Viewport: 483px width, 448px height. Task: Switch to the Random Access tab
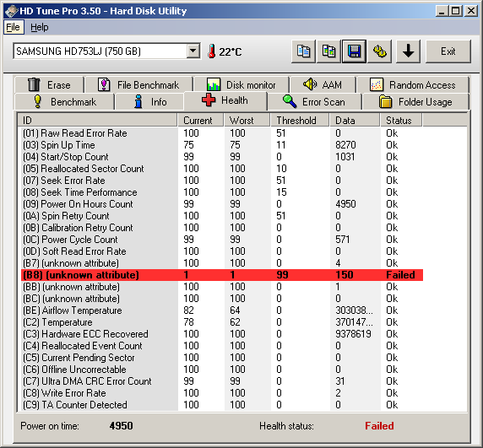(x=413, y=84)
